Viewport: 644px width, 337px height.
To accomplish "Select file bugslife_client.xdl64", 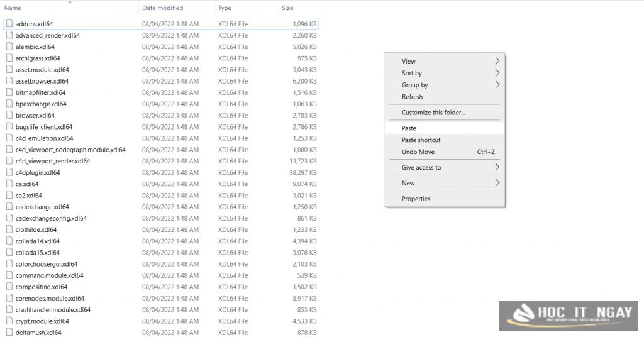I will pos(44,127).
